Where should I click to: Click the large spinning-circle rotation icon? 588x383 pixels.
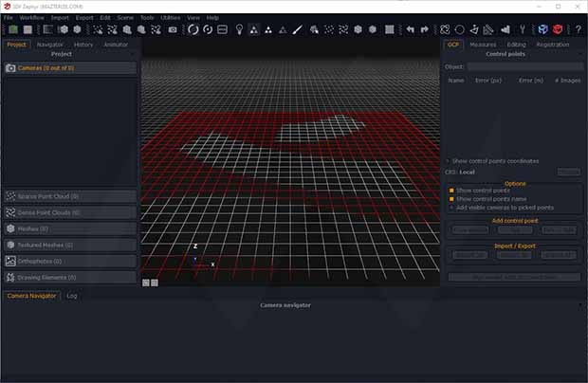(193, 29)
